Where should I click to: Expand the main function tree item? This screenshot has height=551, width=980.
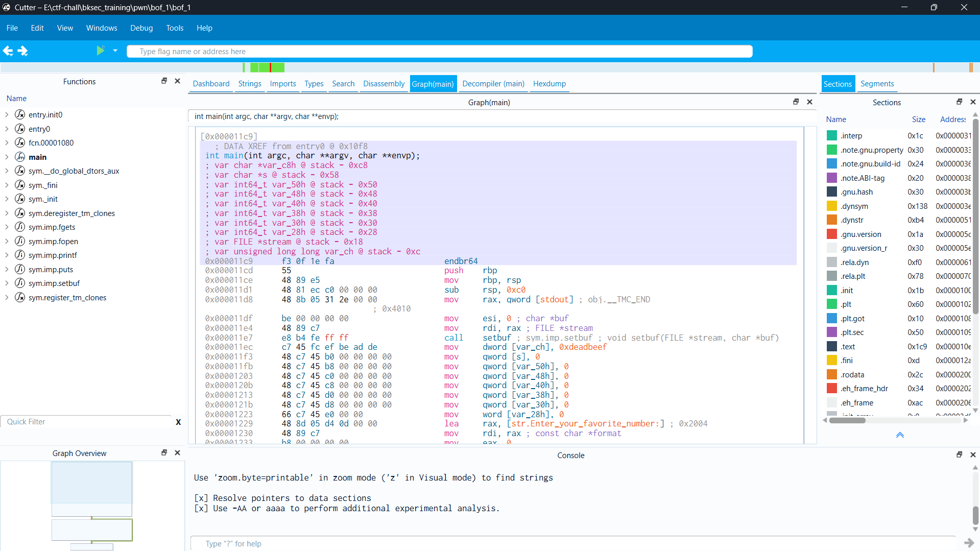pyautogui.click(x=7, y=157)
